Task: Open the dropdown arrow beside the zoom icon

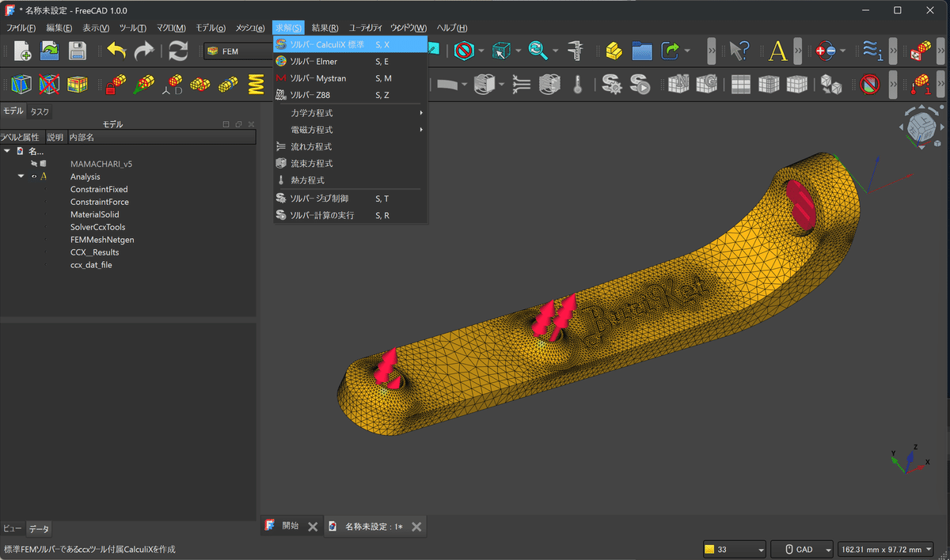Action: point(555,51)
